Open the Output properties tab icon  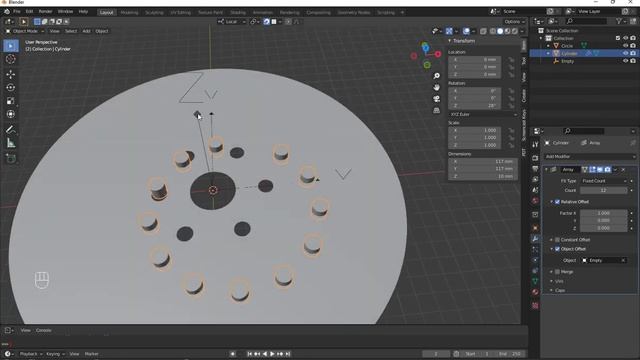pyautogui.click(x=535, y=169)
